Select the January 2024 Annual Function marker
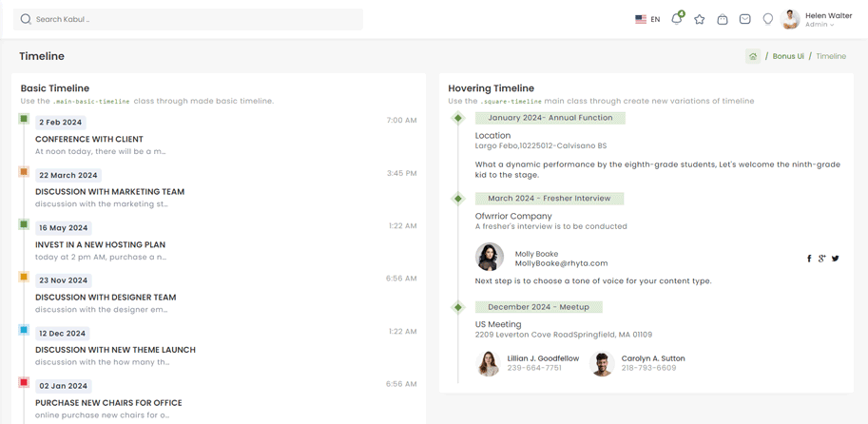The image size is (868, 424). tap(458, 118)
